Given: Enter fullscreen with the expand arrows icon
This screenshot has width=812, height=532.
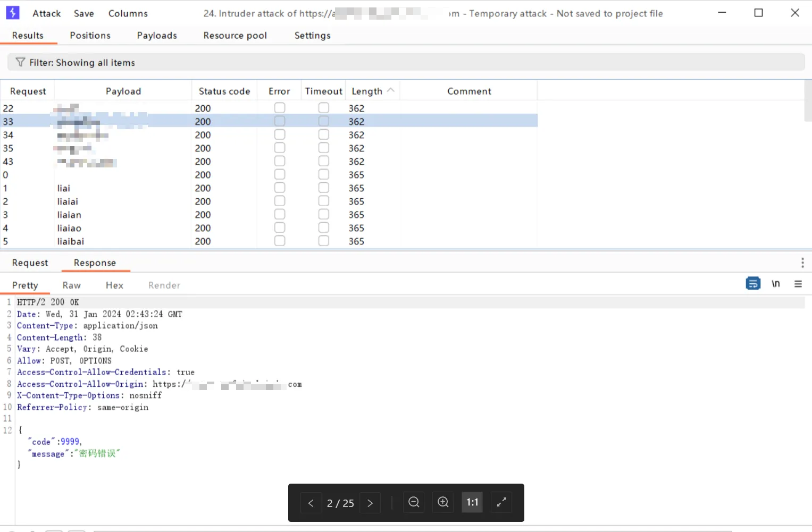Looking at the screenshot, I should (501, 502).
